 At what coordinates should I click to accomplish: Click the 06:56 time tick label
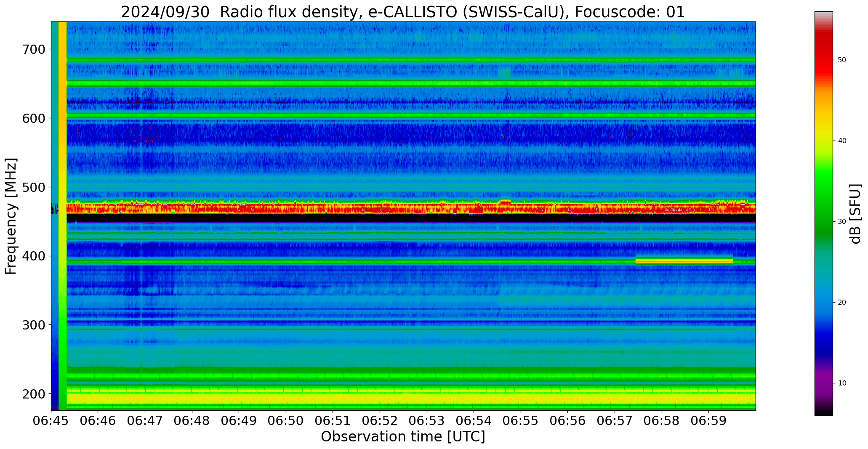point(568,421)
